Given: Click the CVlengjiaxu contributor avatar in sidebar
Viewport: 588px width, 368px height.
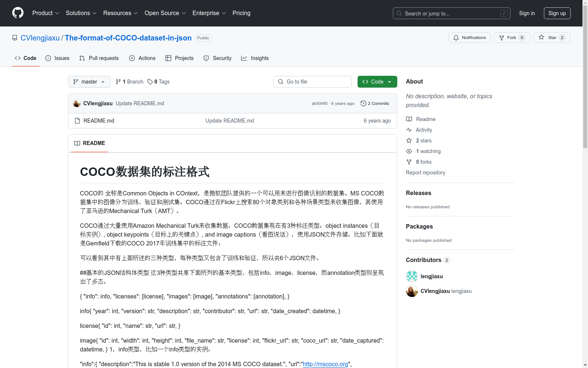Looking at the screenshot, I should [412, 291].
